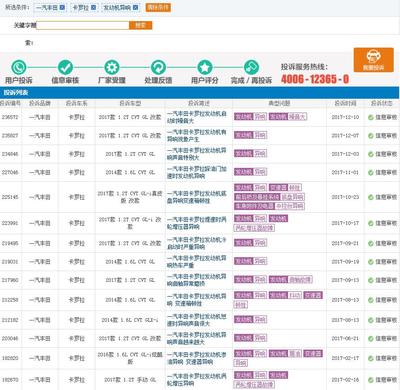Click green status icon in 2017-10-23 row

click(x=370, y=197)
